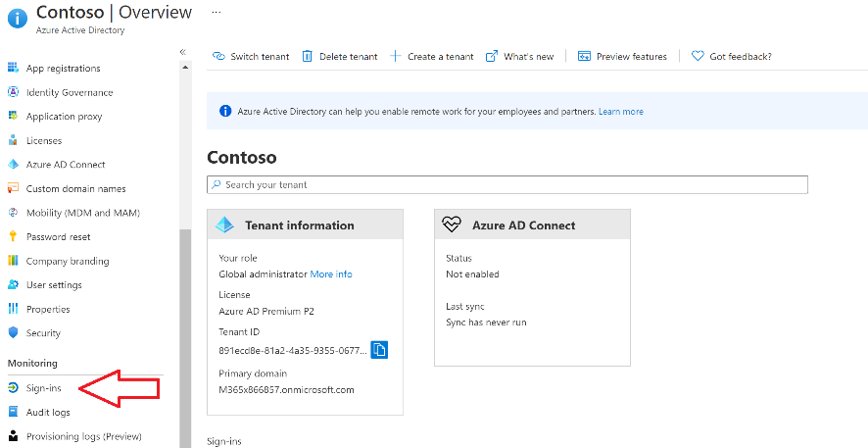Click the Switch tenant icon
Image resolution: width=868 pixels, height=448 pixels.
[x=218, y=56]
